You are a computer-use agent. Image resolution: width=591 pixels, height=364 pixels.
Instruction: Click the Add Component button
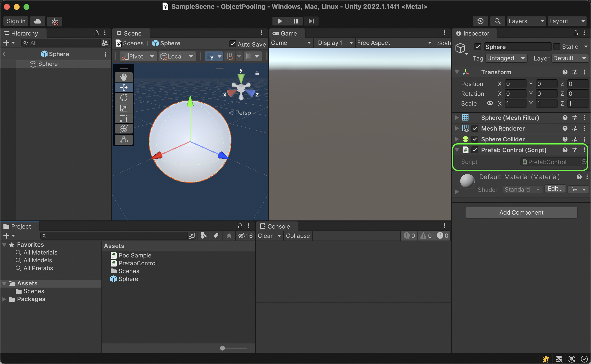(x=521, y=212)
